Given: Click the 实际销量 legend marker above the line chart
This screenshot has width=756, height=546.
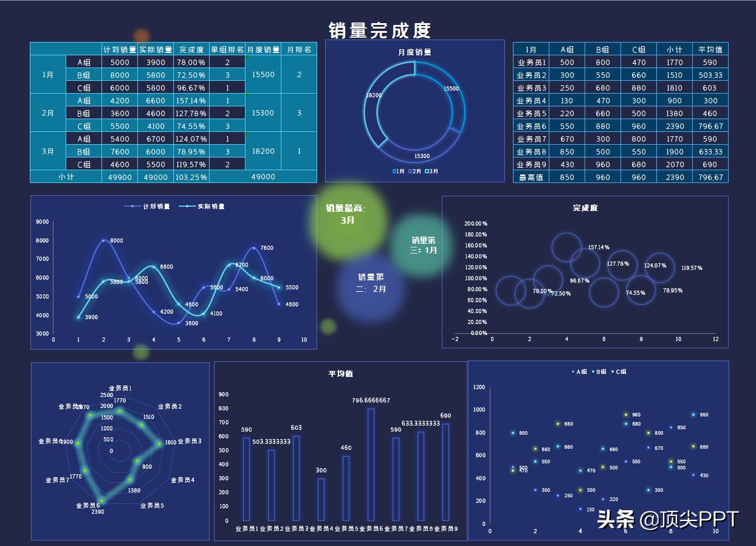Looking at the screenshot, I should coord(187,206).
